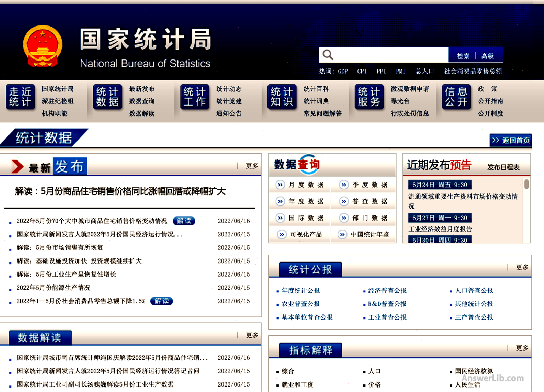Image resolution: width=544 pixels, height=392 pixels.
Task: Click 更多 in 统计公报 panel
Action: (x=522, y=267)
